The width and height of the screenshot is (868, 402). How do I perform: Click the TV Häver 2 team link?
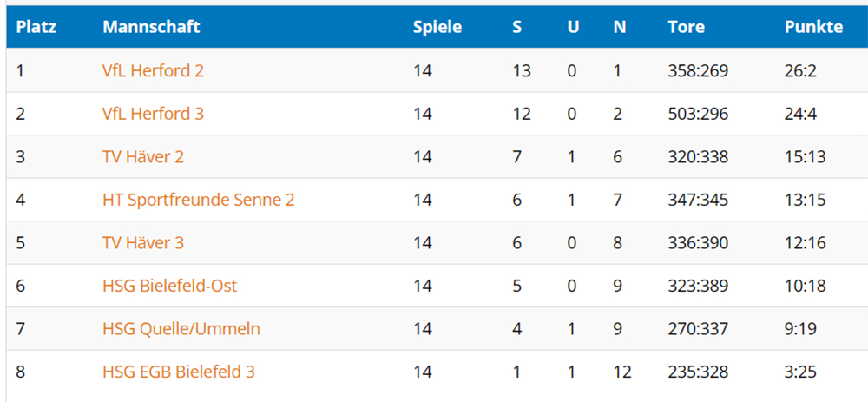click(x=143, y=157)
